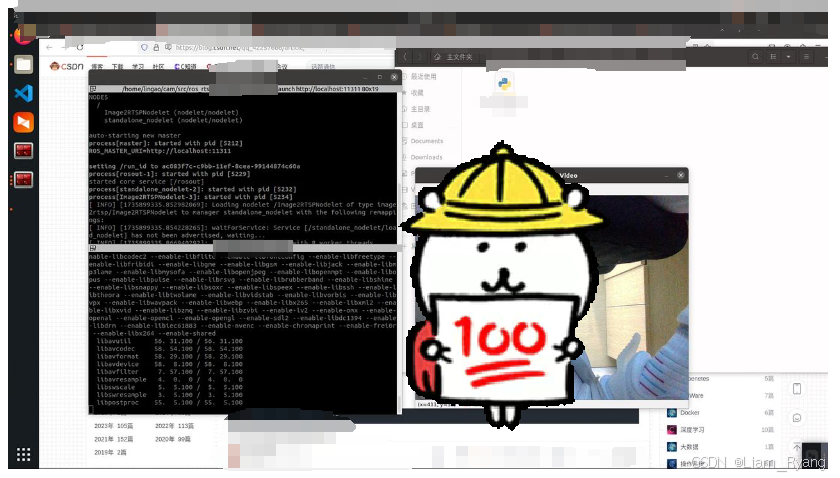Click the 大数据 category thumbnail icon
This screenshot has width=840, height=478.
pos(672,447)
